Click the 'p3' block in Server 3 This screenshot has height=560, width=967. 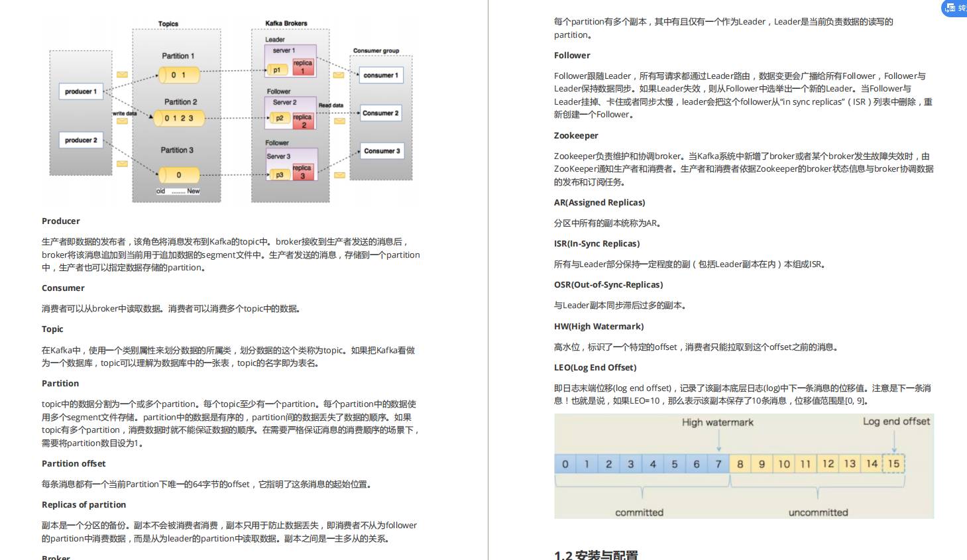(280, 175)
